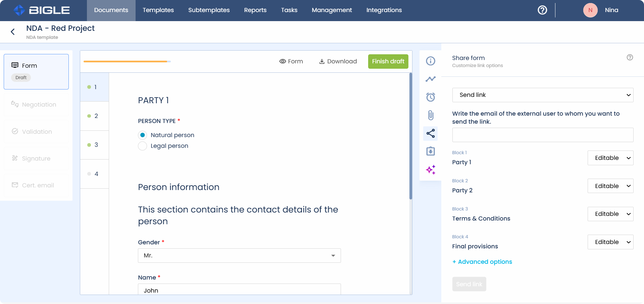Open help via the question mark icon

pos(542,10)
